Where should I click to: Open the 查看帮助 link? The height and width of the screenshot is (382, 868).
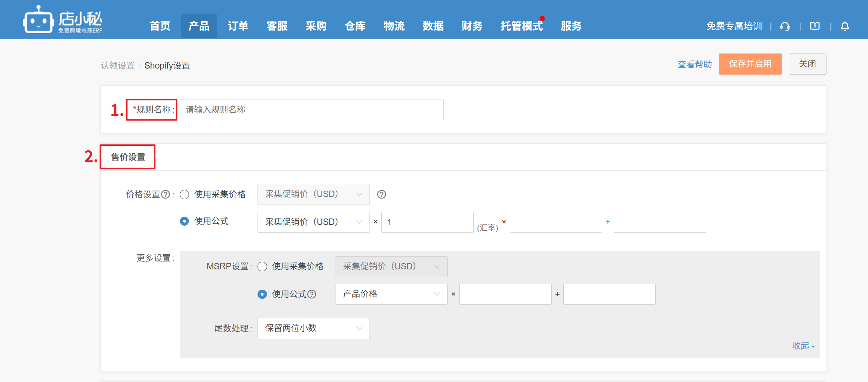click(695, 64)
